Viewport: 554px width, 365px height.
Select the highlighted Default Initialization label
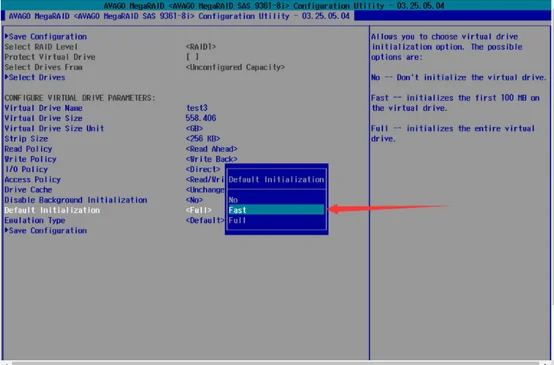(52, 211)
